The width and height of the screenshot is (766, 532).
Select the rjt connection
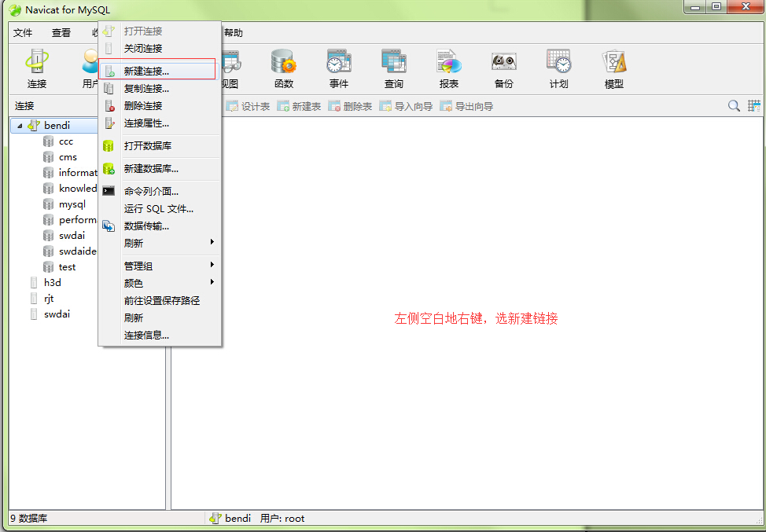pyautogui.click(x=49, y=299)
